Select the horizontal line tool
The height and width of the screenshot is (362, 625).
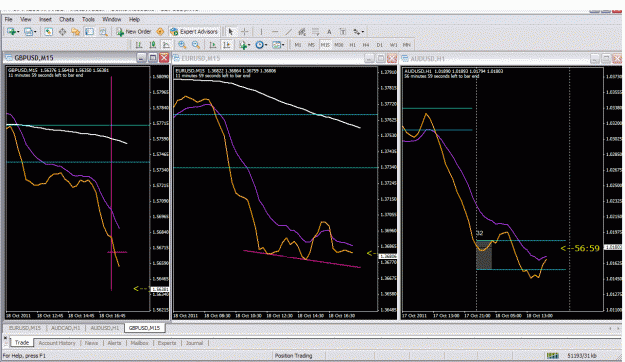(x=275, y=31)
